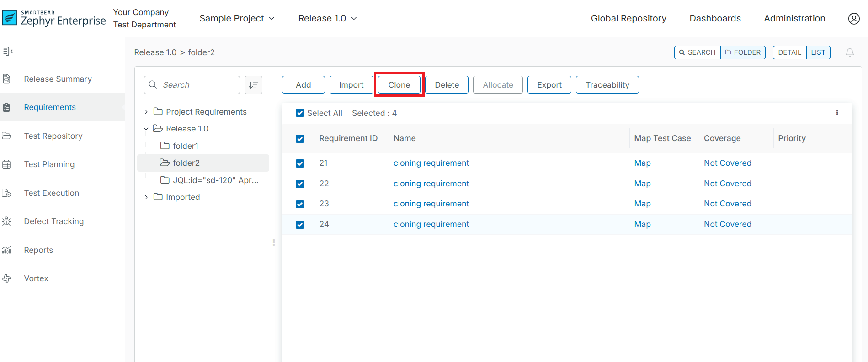Screen dimensions: 868x362
Task: Open the Sample Project dropdown
Action: pos(237,19)
